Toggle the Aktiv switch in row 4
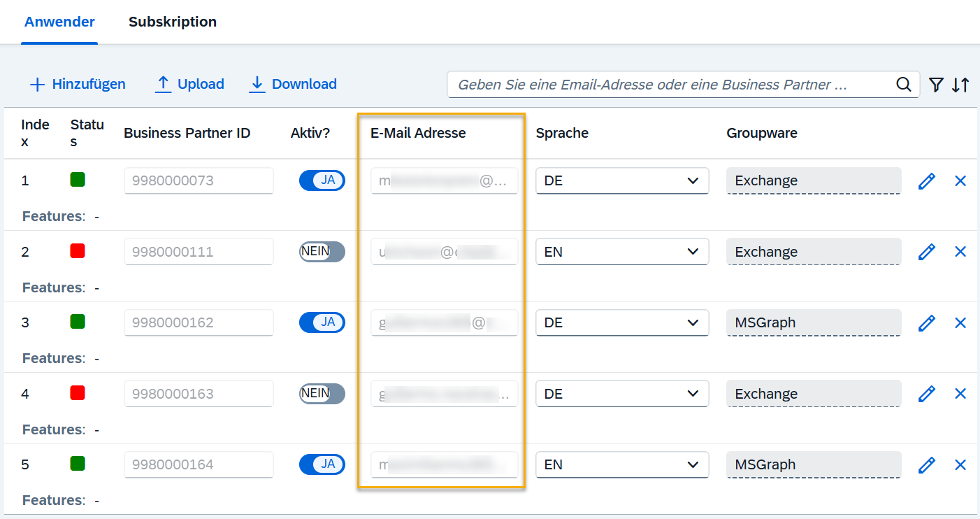Screen dimensions: 980x519 pyautogui.click(x=322, y=394)
